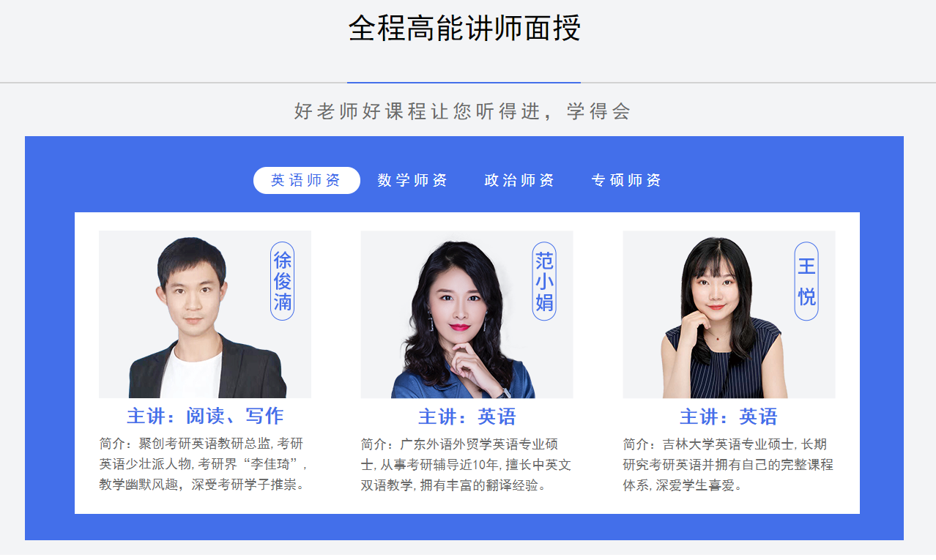The image size is (936, 560).
Task: Click the 吉林大学英语专业硕士 intro paragraph
Action: point(728,465)
